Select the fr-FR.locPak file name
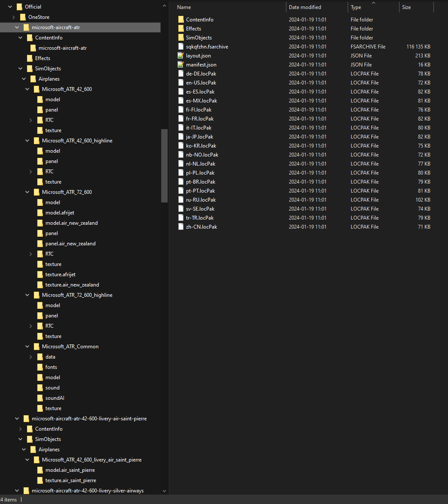Viewport: 448px width, 504px height. point(200,119)
